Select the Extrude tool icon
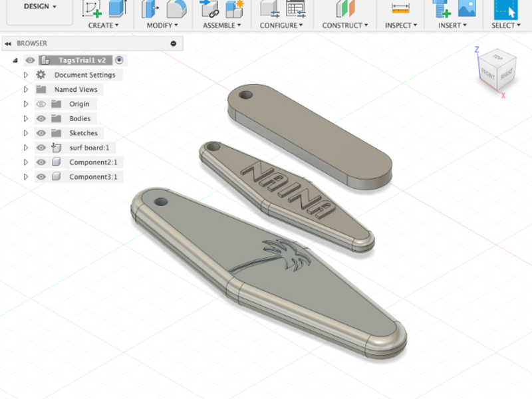Image resolution: width=532 pixels, height=399 pixels. click(117, 9)
